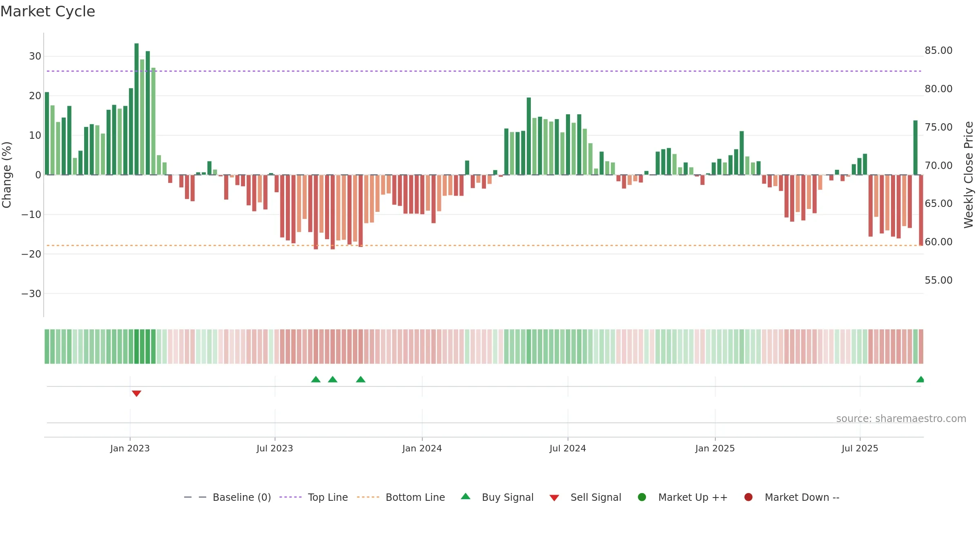Click the 55.00 price tick label
Image resolution: width=980 pixels, height=551 pixels.
[938, 280]
